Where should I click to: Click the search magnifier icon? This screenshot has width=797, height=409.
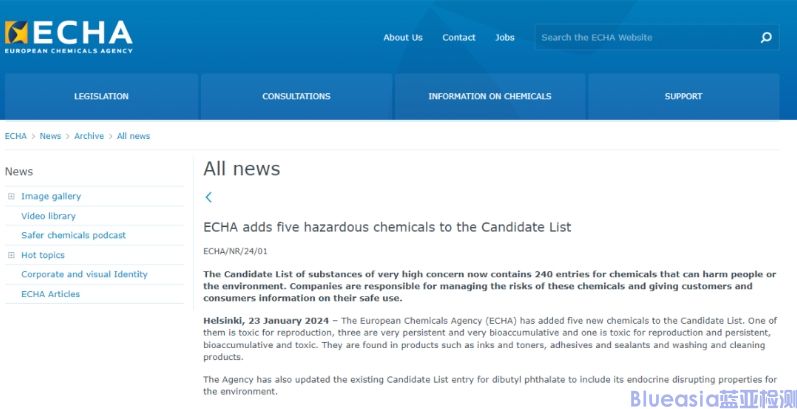tap(766, 38)
